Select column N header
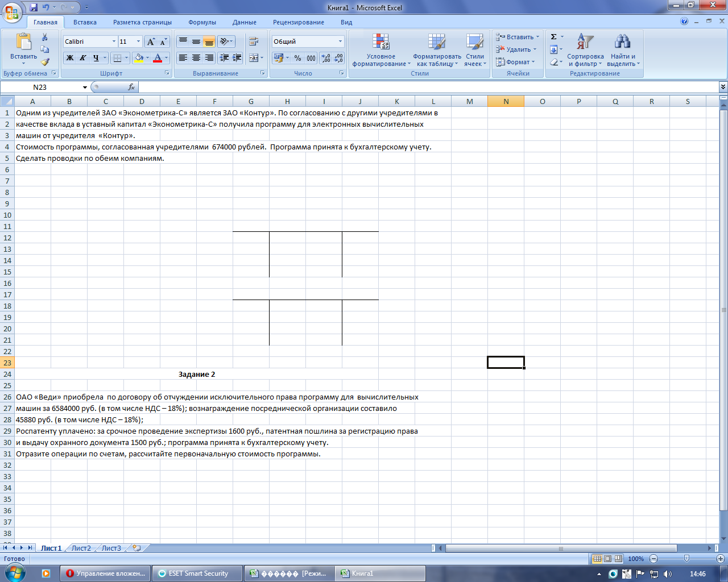728x582 pixels. coord(506,101)
